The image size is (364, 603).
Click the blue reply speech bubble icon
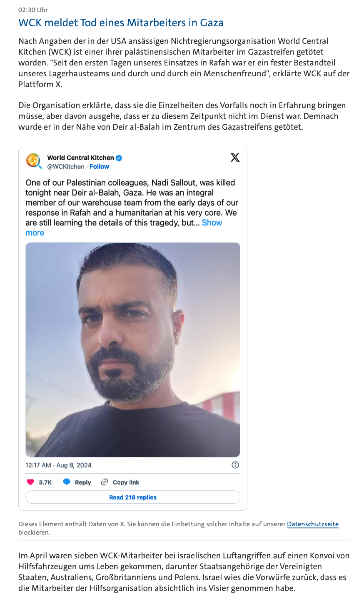click(x=67, y=482)
